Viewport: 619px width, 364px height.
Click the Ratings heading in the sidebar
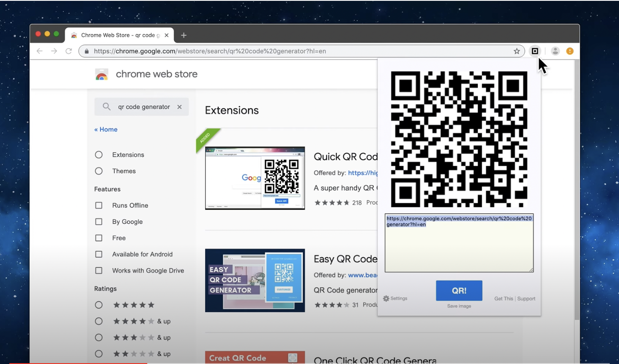coord(105,289)
